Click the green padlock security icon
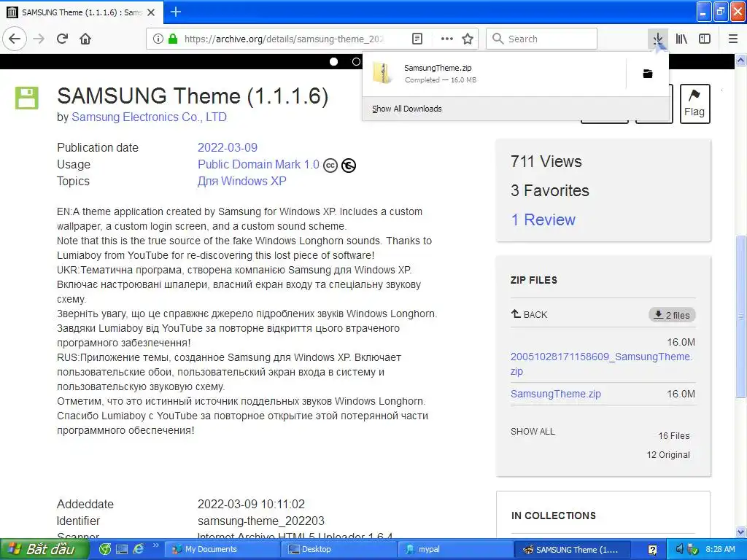The width and height of the screenshot is (747, 560). coord(172,39)
